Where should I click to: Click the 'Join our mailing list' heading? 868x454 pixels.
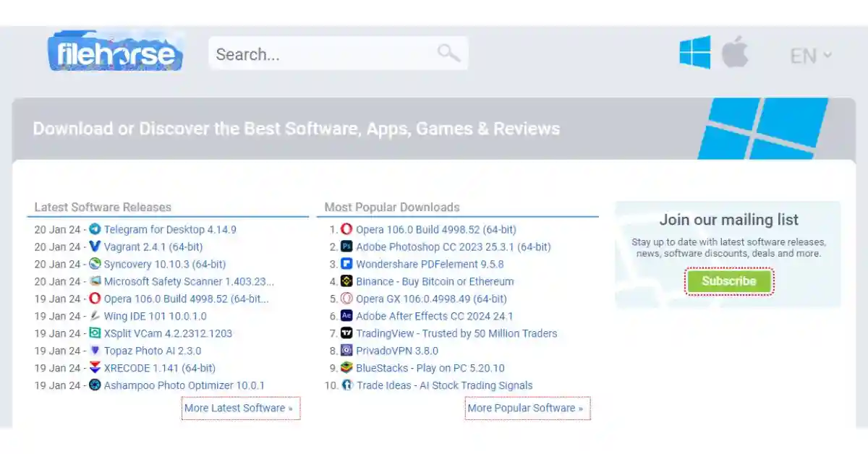tap(729, 220)
